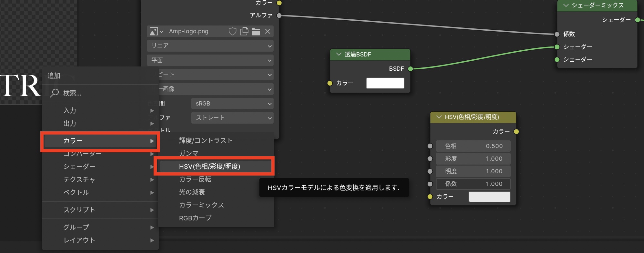The width and height of the screenshot is (644, 253).
Task: Click the 色相 value field
Action: [x=473, y=146]
